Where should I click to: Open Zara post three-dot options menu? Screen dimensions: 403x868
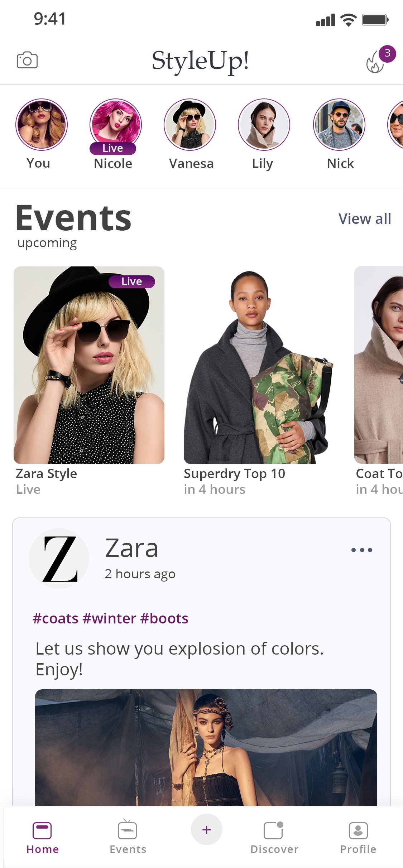(x=362, y=550)
